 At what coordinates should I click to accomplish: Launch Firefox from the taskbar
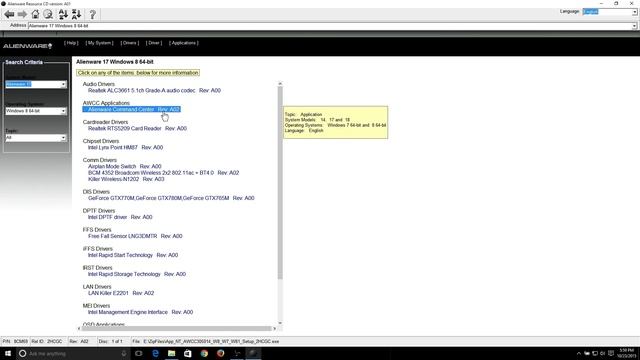(x=220, y=353)
